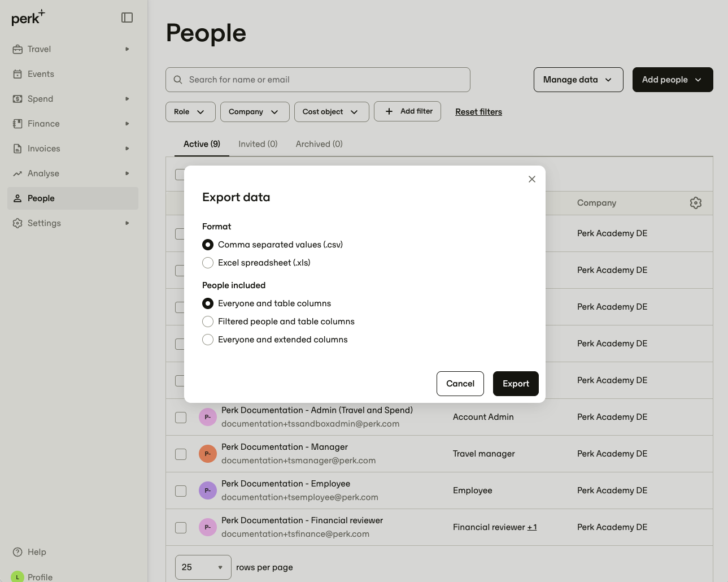The height and width of the screenshot is (582, 728).
Task: Open table column settings gear icon
Action: pos(696,203)
